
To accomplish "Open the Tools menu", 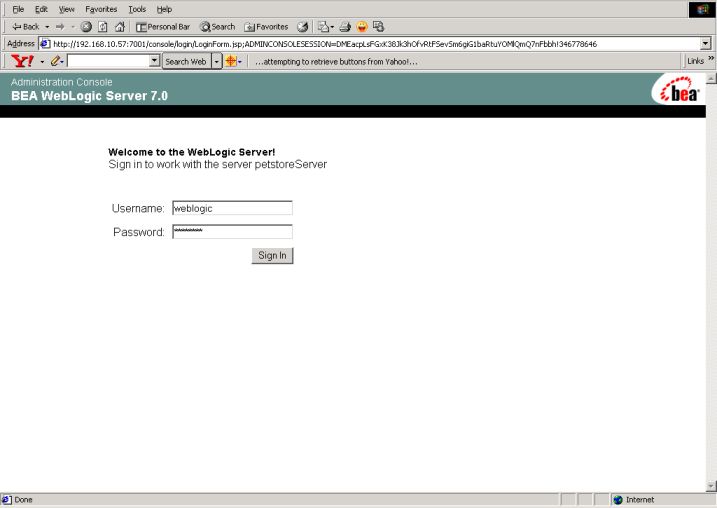I will click(137, 9).
